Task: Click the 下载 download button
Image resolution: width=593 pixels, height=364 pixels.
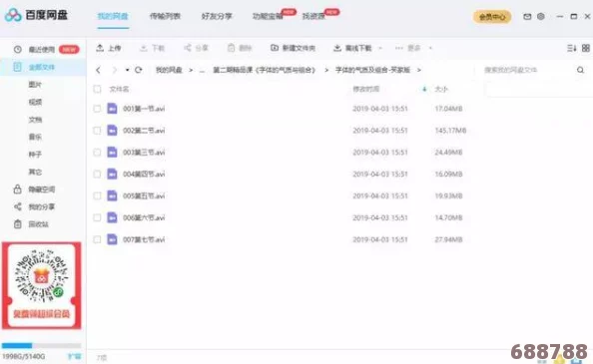Action: (x=153, y=48)
